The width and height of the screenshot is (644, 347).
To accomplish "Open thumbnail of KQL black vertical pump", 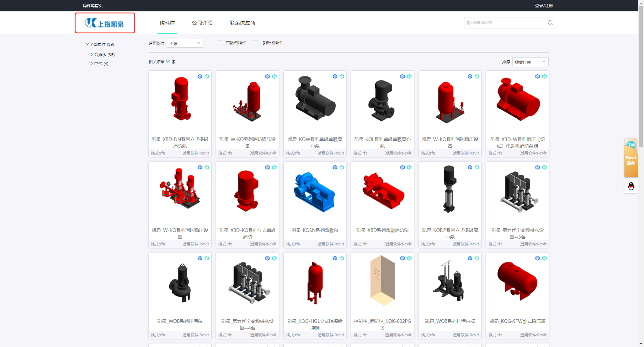I will tap(382, 101).
